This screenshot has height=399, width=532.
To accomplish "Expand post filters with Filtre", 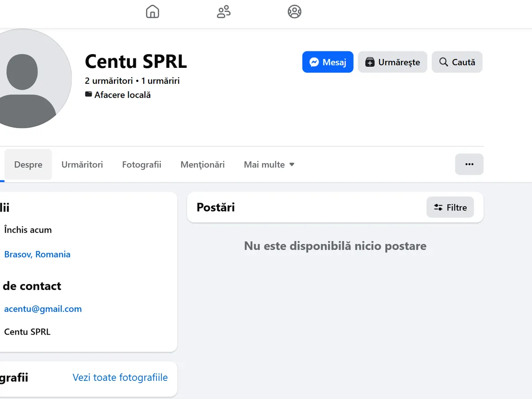I will [450, 207].
